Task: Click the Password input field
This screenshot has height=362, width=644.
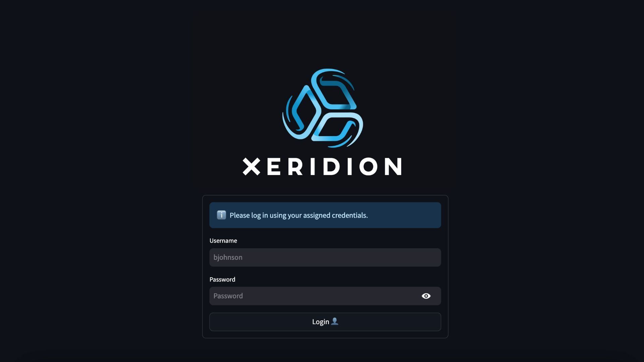Action: click(325, 296)
